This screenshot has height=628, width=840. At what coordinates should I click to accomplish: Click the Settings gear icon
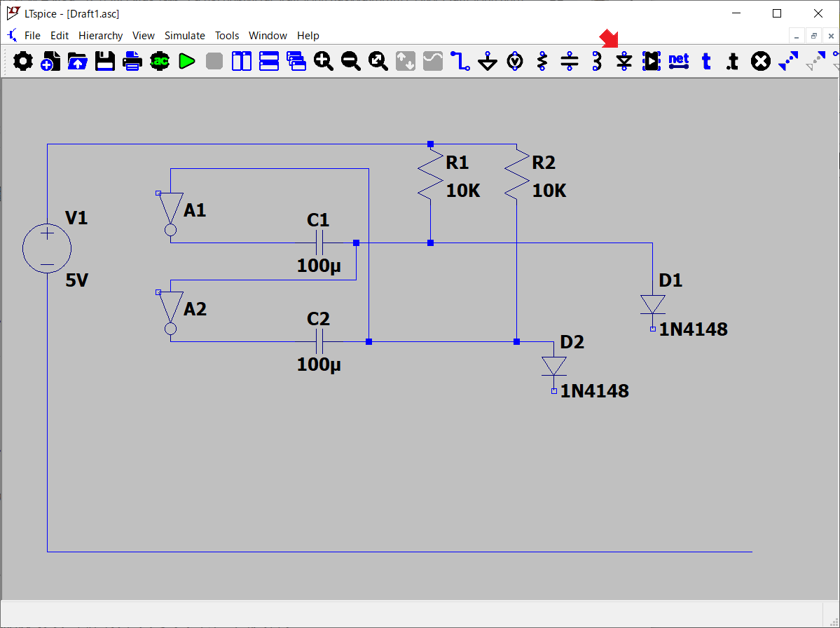tap(23, 62)
